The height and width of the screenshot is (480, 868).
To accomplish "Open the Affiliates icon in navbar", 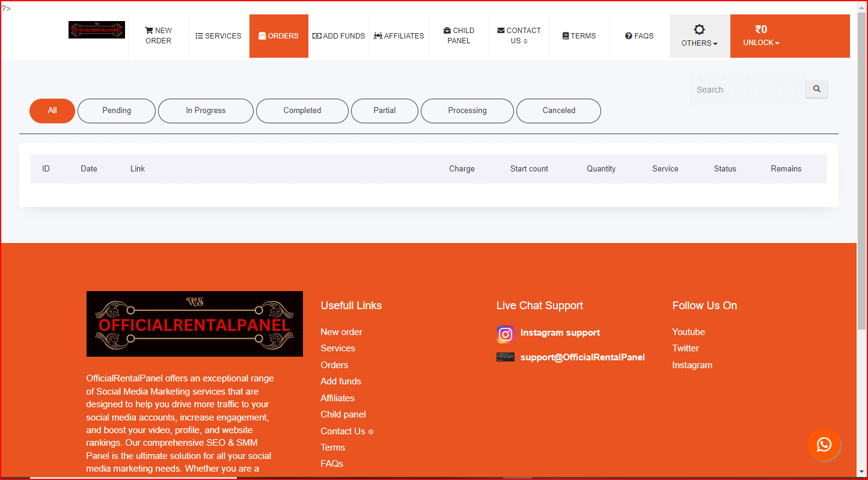I will pos(378,35).
